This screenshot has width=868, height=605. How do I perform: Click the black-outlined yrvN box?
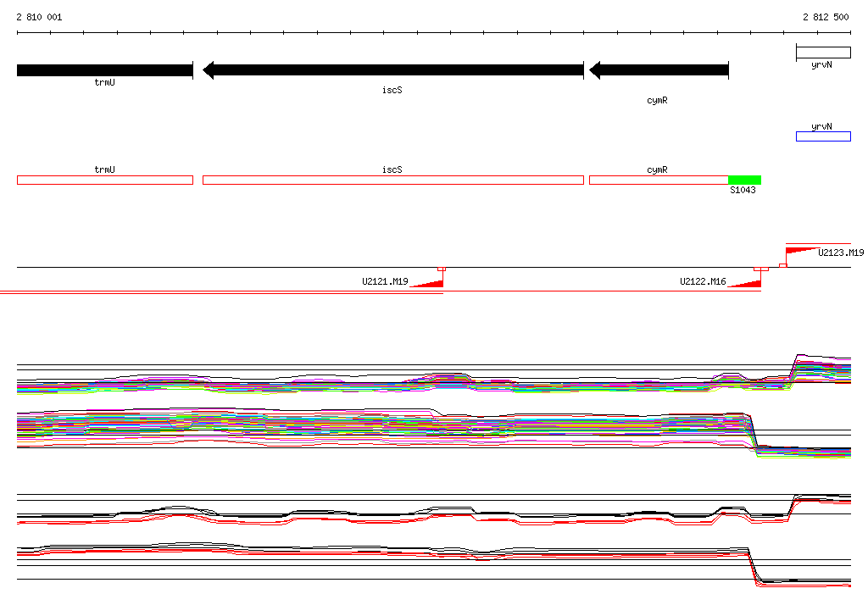point(823,53)
